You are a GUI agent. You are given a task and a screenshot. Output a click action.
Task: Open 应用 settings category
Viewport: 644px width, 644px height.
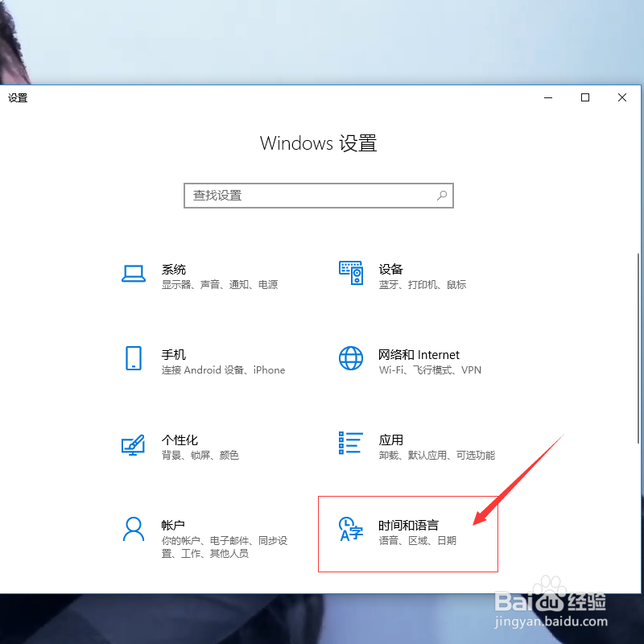tap(391, 440)
